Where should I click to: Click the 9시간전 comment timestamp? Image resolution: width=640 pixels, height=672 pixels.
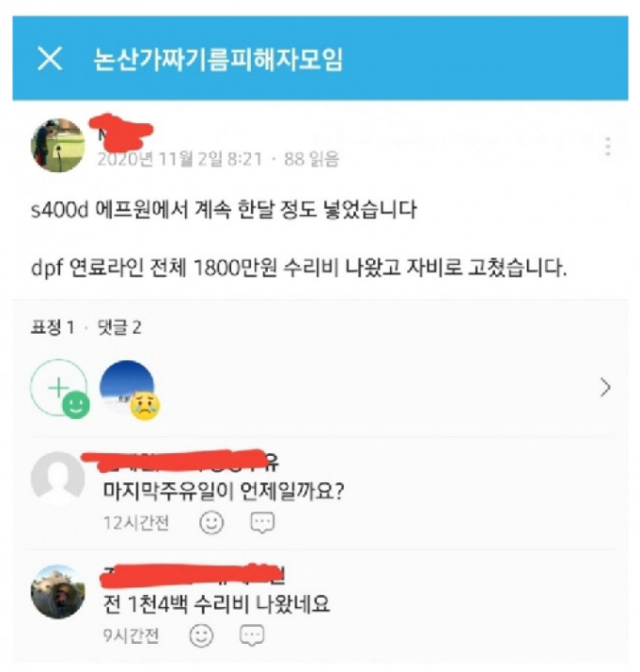point(131,636)
